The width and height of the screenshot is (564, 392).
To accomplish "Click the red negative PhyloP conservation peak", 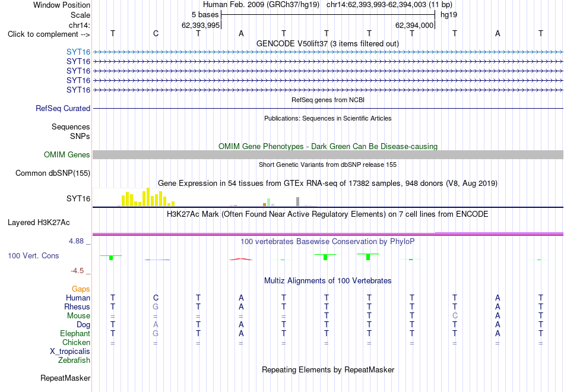I will [241, 259].
